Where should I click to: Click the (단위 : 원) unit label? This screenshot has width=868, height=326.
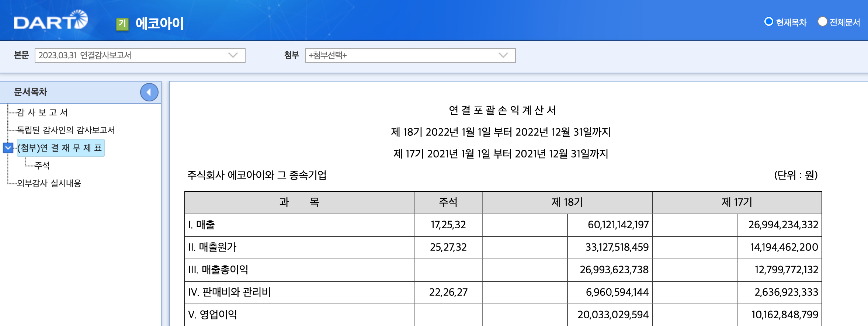point(796,175)
